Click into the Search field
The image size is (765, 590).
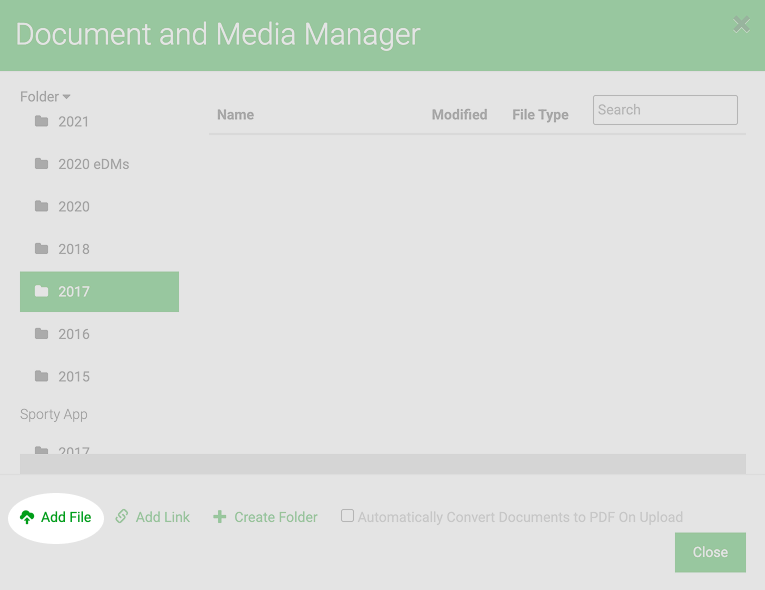point(665,110)
